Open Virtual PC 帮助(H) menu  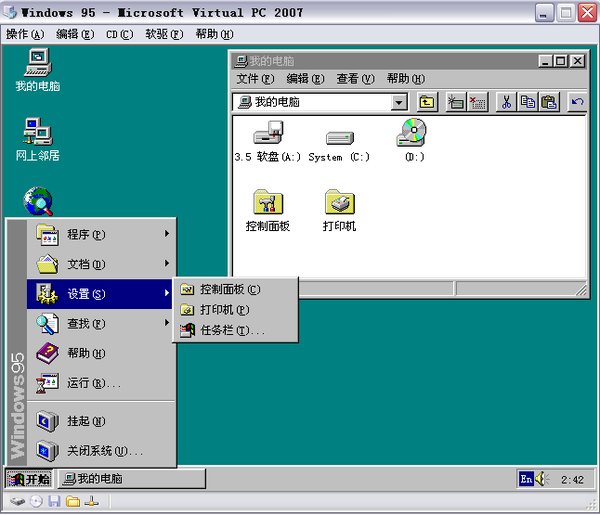pyautogui.click(x=214, y=34)
